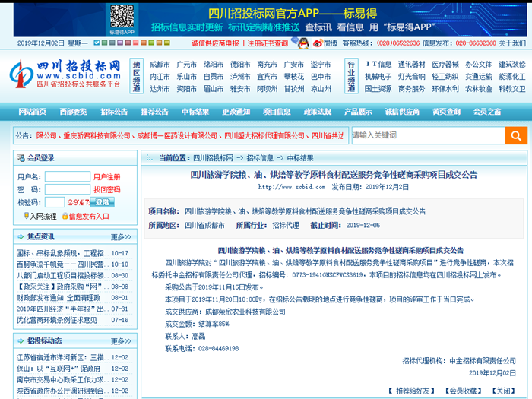This screenshot has height=399, width=532.
Task: Click the lock icon by 信息发布入口
Action: point(65,216)
